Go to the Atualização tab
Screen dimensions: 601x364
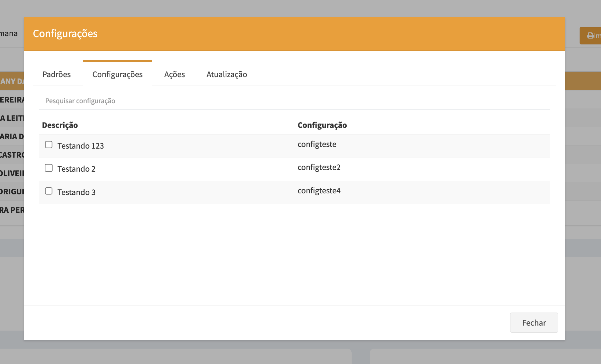(227, 74)
